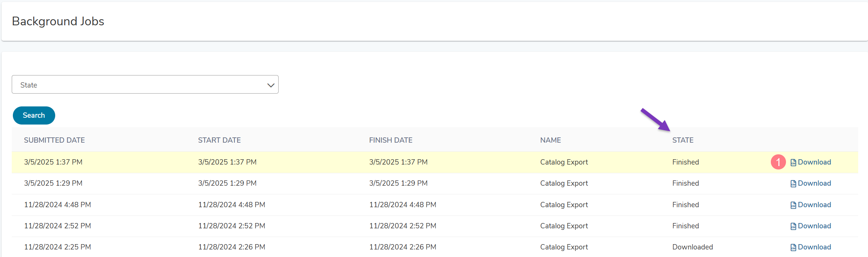Download the 11/28/2024 2:25 PM export
868x257 pixels.
(811, 247)
